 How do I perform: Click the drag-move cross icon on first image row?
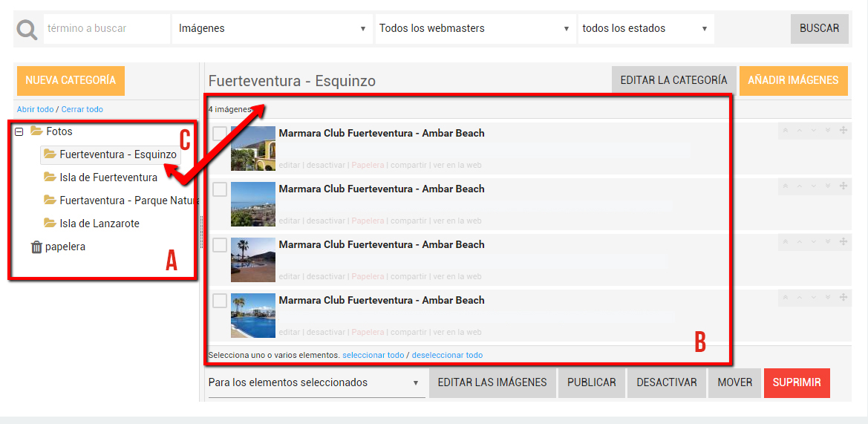(843, 131)
